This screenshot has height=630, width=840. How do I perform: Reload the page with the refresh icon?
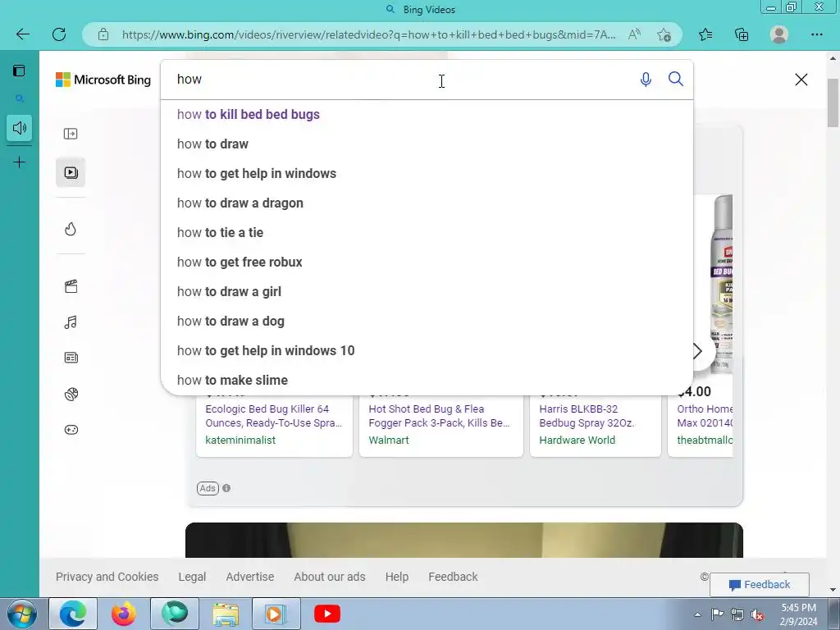coord(59,34)
